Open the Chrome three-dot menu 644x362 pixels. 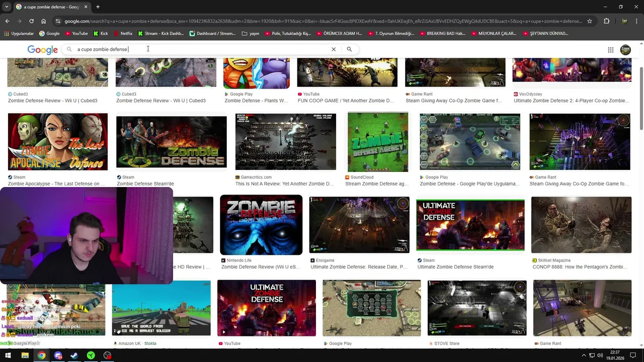coord(636,21)
